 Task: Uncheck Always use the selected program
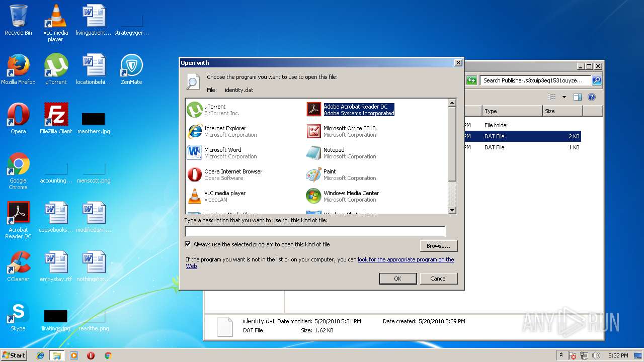(188, 244)
